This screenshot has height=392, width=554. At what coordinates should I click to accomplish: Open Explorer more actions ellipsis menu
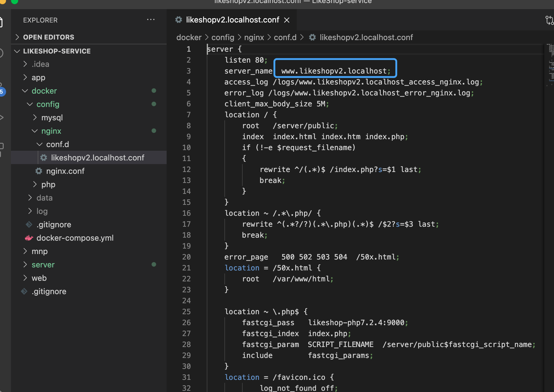[151, 20]
